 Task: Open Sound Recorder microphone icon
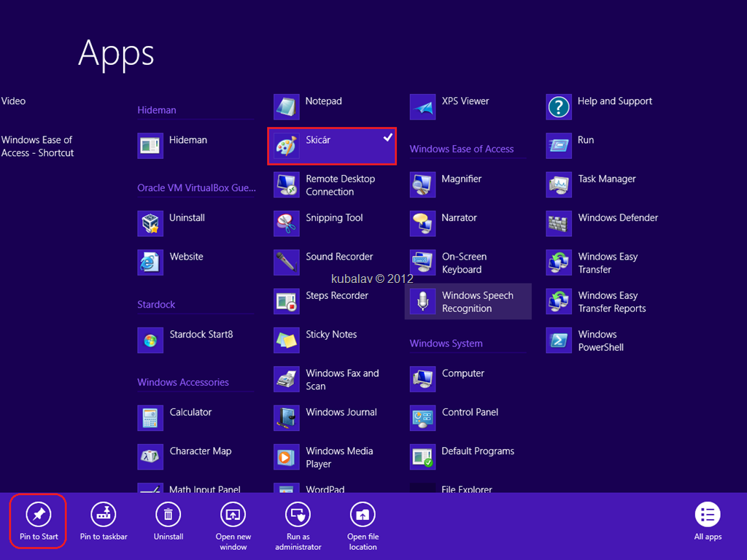286,262
